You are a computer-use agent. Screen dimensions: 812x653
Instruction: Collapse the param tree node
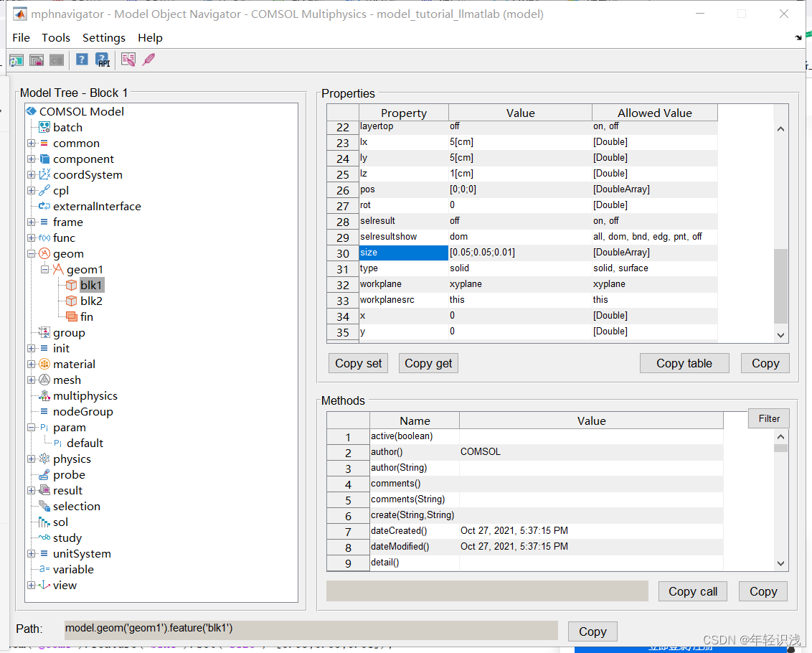tap(31, 428)
